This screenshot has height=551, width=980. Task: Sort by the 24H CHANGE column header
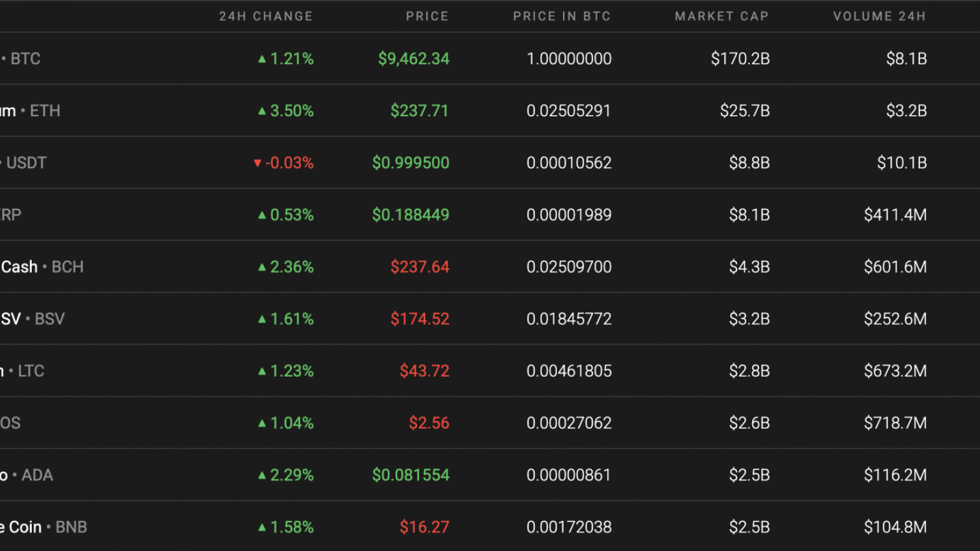coord(266,17)
